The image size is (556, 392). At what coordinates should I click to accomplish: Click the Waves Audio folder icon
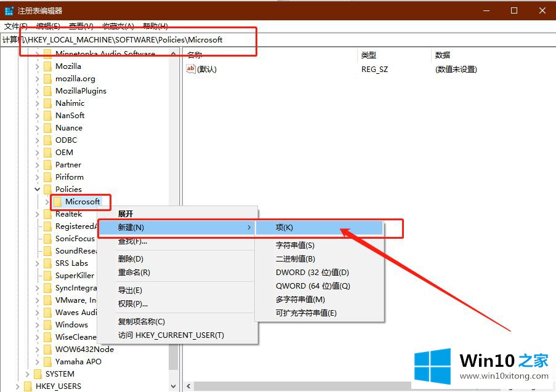(x=47, y=313)
